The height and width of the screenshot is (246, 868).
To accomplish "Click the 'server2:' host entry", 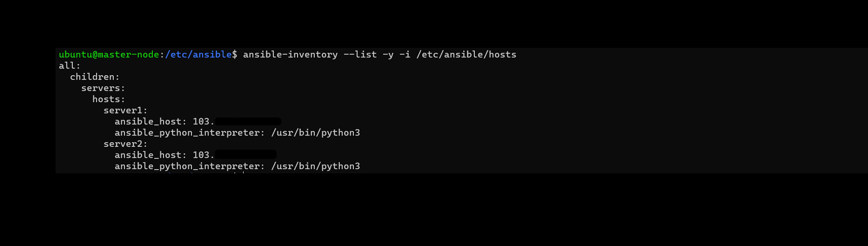I will click(125, 144).
